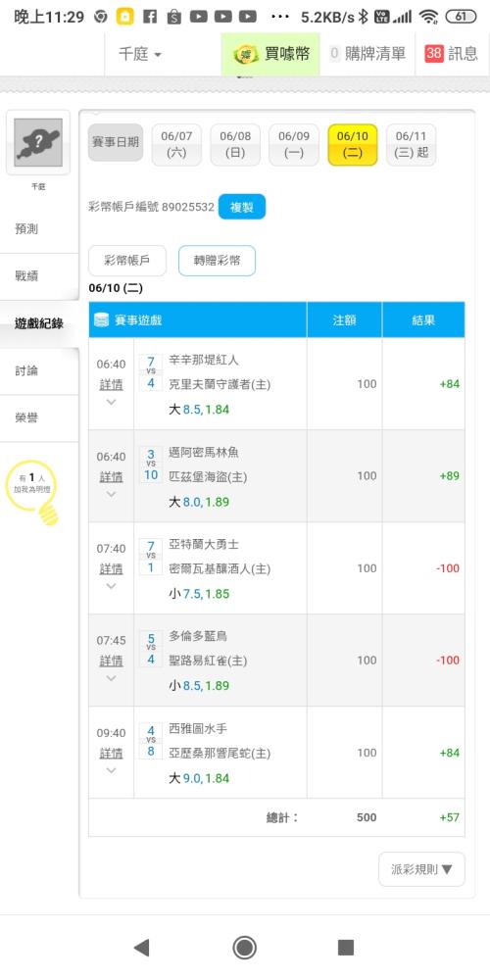Open the 訊息 messages badge
Viewport: 490px width, 980px height.
click(434, 54)
